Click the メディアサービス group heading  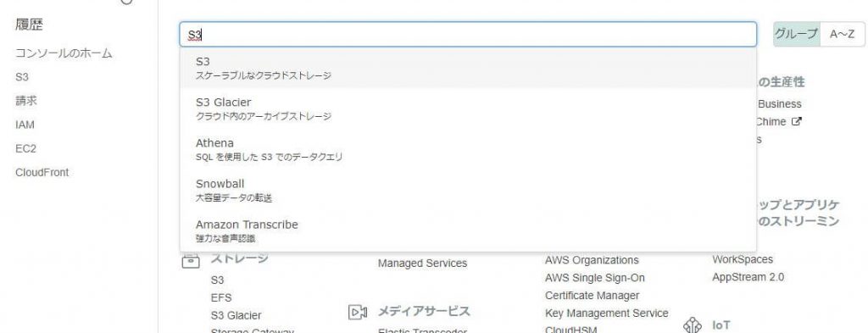click(424, 311)
